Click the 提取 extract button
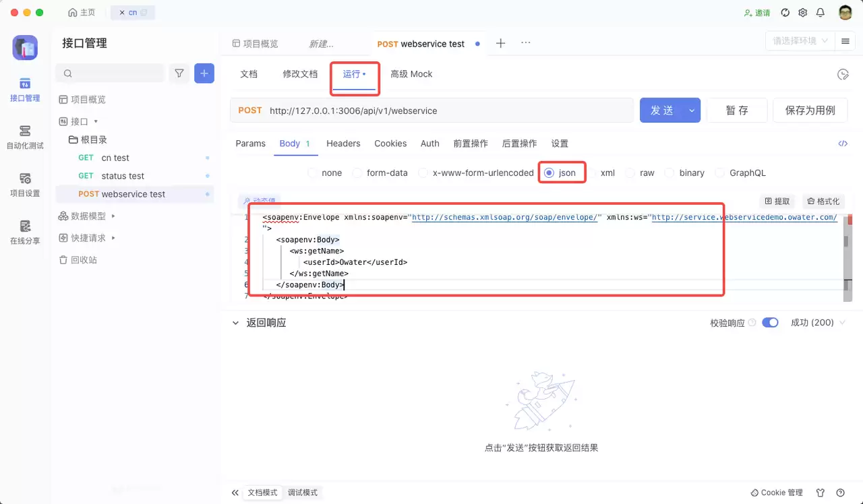Viewport: 863px width, 504px height. coord(777,201)
